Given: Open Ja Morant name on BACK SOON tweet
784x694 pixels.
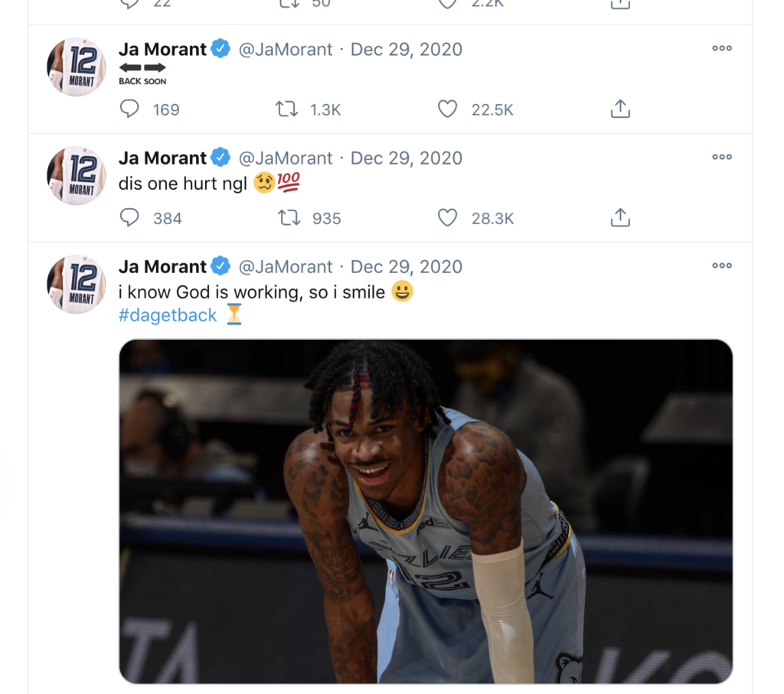Looking at the screenshot, I should point(162,50).
